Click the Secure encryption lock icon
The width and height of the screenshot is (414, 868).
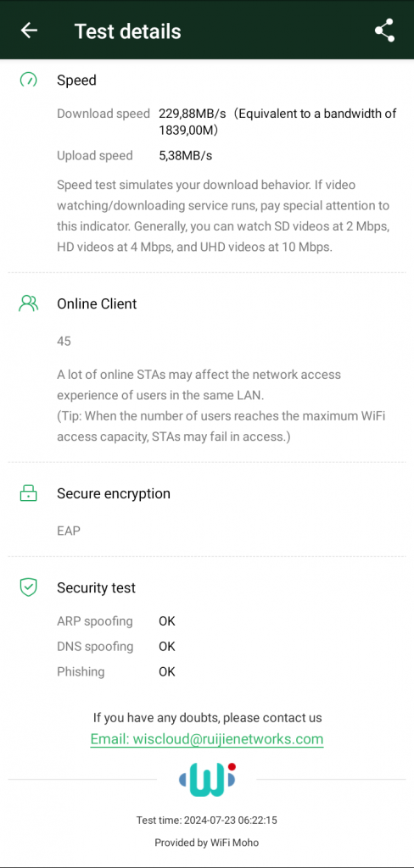pos(28,493)
